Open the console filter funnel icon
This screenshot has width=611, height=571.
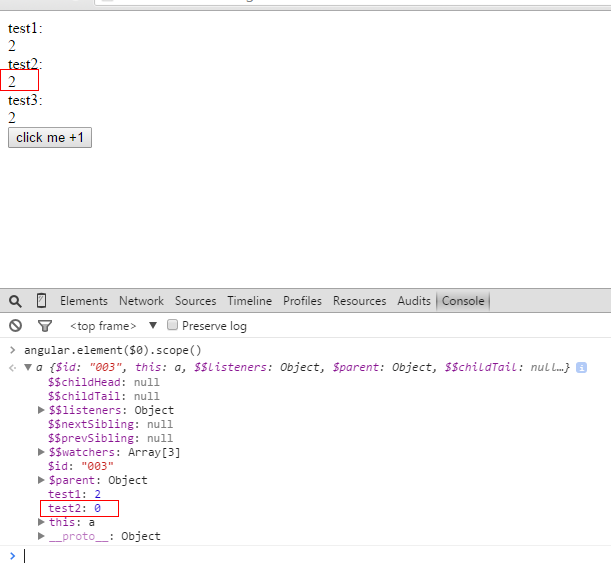(x=44, y=326)
